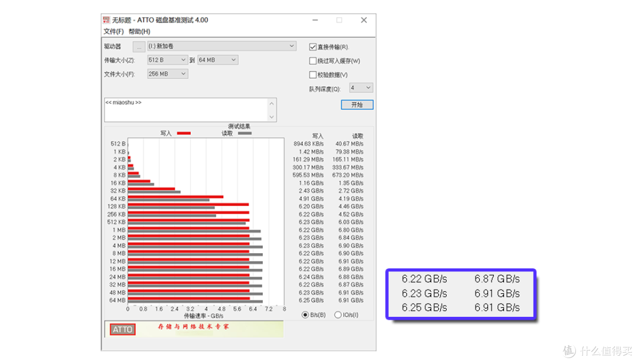Click the 1 MB read value 6.80 GB/s
This screenshot has width=638, height=364.
(x=351, y=230)
